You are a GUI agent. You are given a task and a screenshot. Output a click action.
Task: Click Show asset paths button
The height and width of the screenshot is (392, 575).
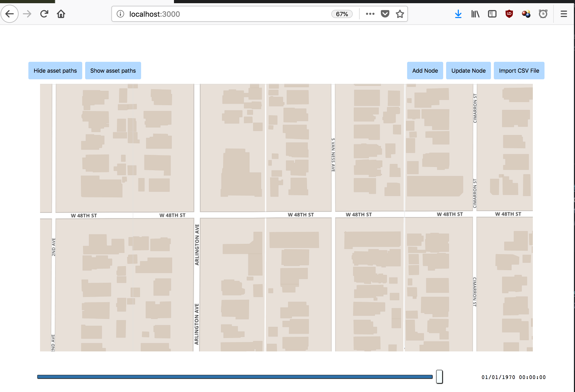click(113, 71)
